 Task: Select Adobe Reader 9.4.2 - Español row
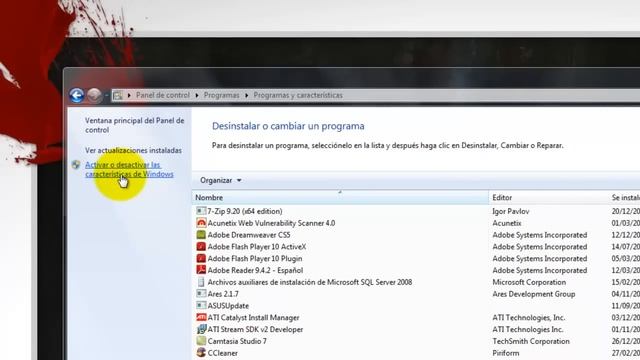[256, 270]
